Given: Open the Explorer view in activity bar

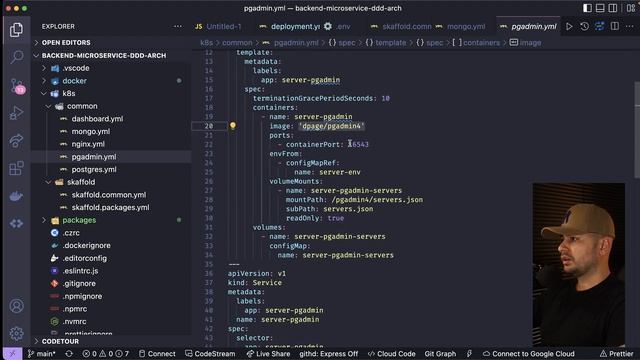Looking at the screenshot, I should point(16,30).
